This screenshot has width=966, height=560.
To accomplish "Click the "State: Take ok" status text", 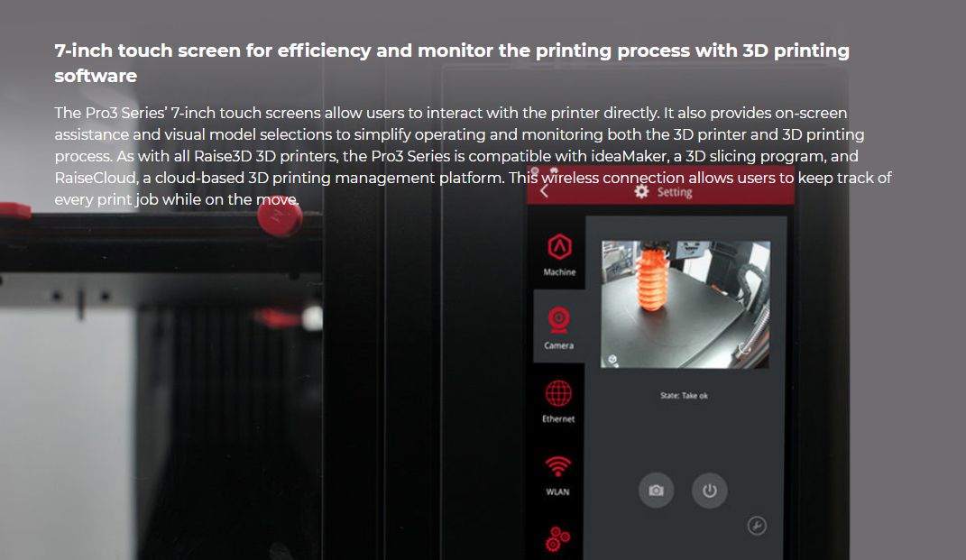I will click(x=685, y=395).
